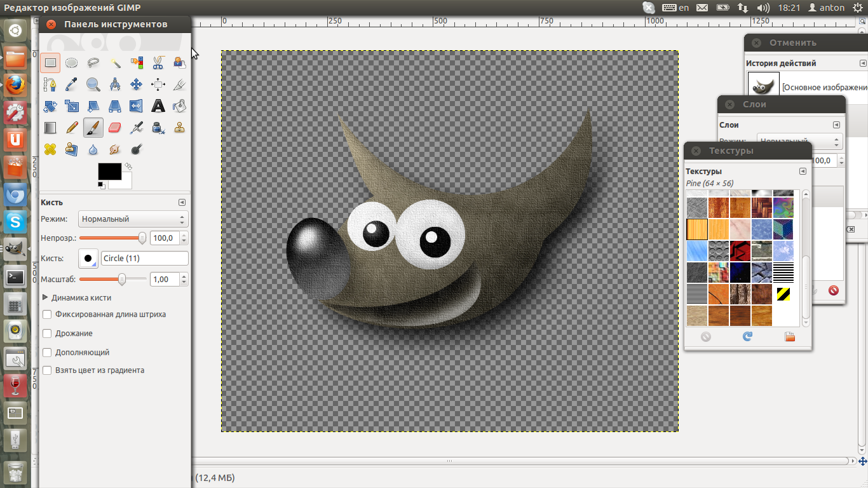The width and height of the screenshot is (868, 488).
Task: Select the Ellipse Select tool
Action: (72, 63)
